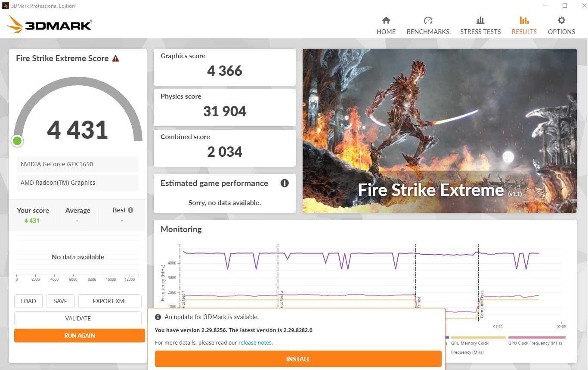Click the SAVE button
The image size is (588, 370).
(60, 301)
